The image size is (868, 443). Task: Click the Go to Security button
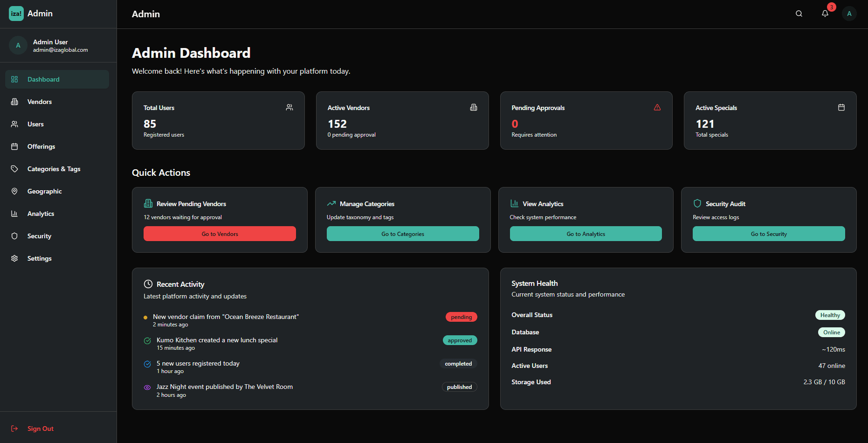pyautogui.click(x=769, y=234)
